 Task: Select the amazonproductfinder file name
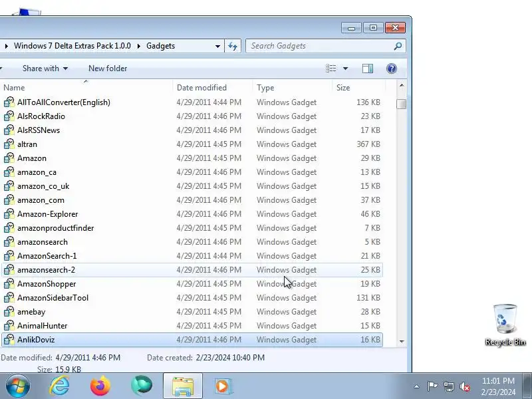coord(56,228)
